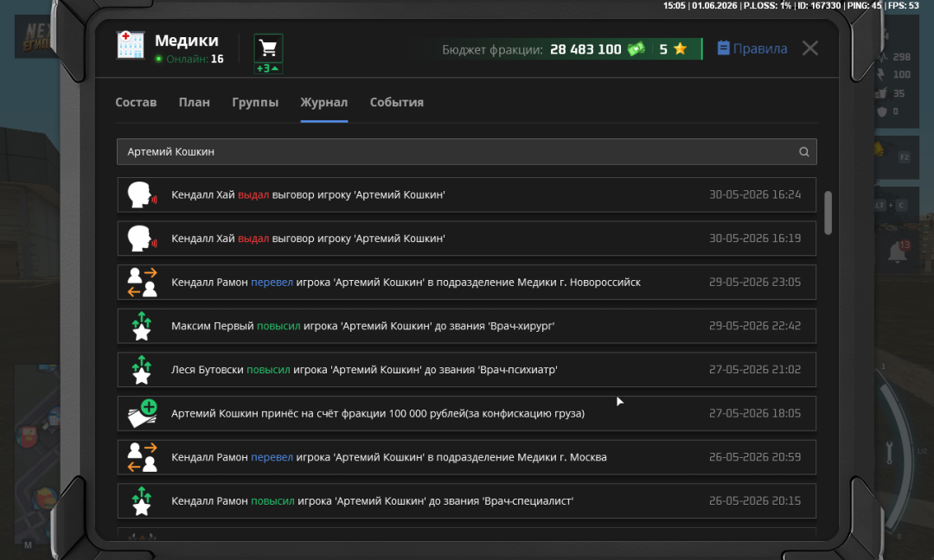Click the green online status dot
The image size is (934, 560).
pos(158,59)
